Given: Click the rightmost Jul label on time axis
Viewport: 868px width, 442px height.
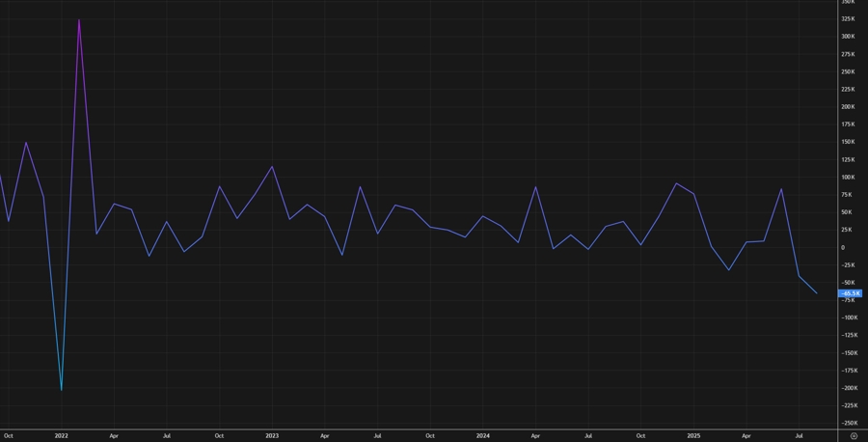Looking at the screenshot, I should [x=799, y=435].
